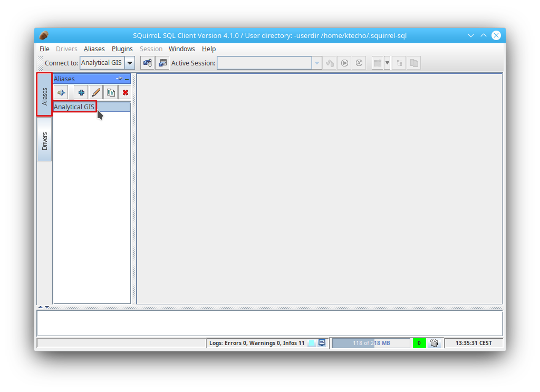Screen dimensions: 540x392
Task: Click the 13:35:31 CEST clock in status bar
Action: coord(474,343)
